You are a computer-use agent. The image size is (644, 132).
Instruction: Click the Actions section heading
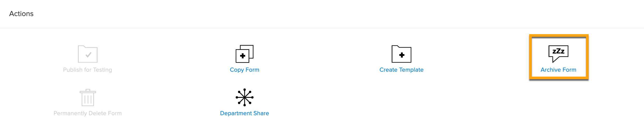coord(21,14)
